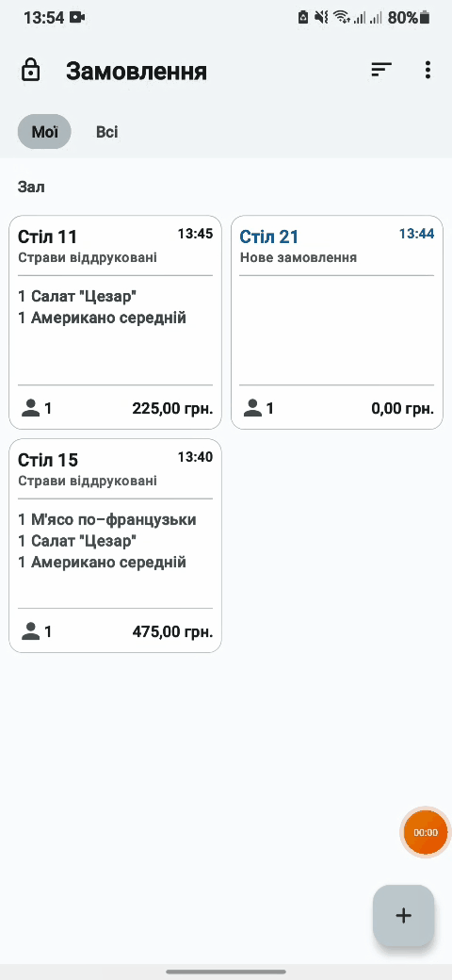Tap the orange 00:00 recording timer bubble
Screen dimensions: 452x980
[426, 832]
